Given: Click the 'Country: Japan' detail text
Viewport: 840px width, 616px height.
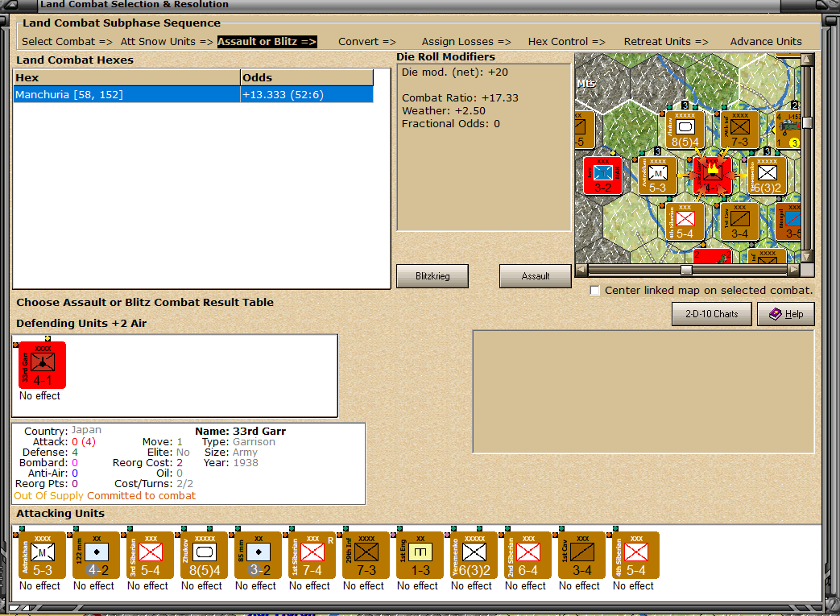Looking at the screenshot, I should coord(63,431).
